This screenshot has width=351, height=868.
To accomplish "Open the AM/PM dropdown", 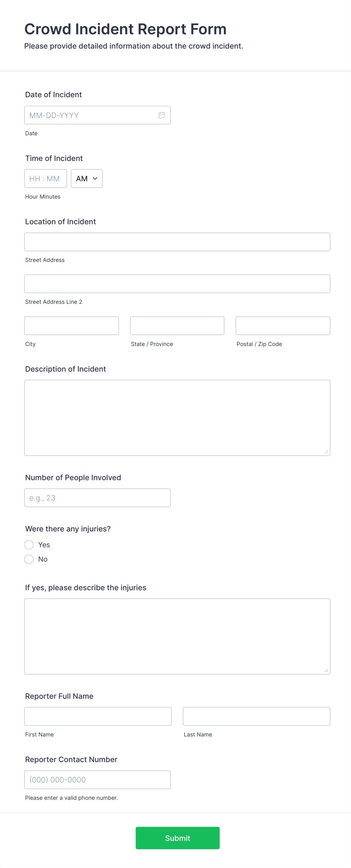I will point(86,178).
